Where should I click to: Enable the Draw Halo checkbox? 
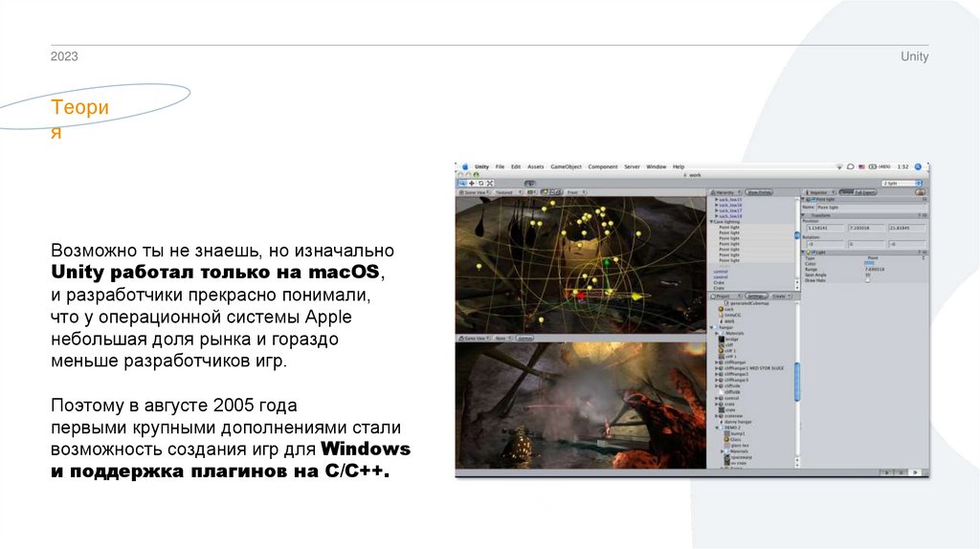[x=868, y=280]
